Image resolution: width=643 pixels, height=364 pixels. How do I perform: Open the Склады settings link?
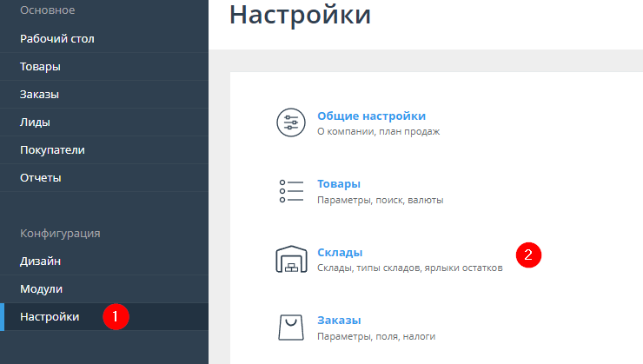340,252
